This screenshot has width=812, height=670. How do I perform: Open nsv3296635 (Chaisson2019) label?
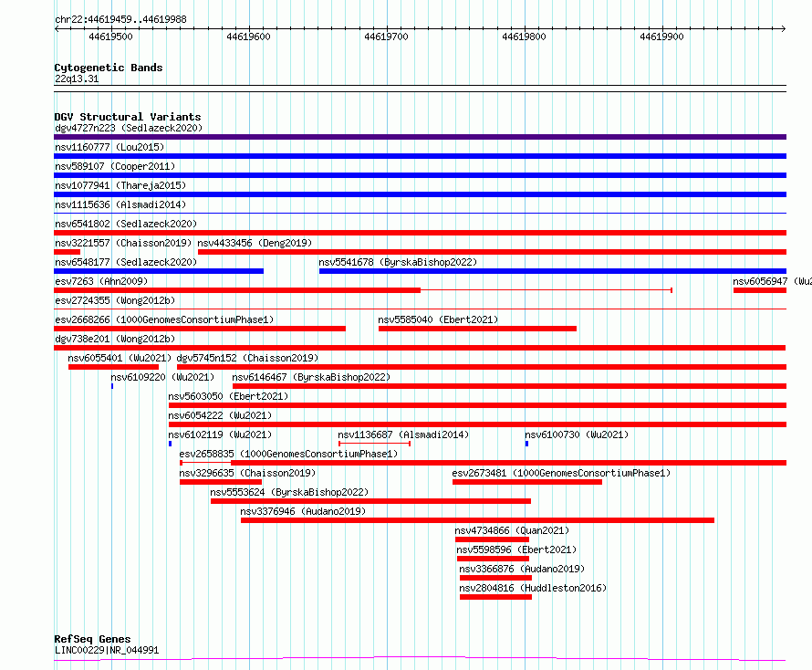pos(247,473)
